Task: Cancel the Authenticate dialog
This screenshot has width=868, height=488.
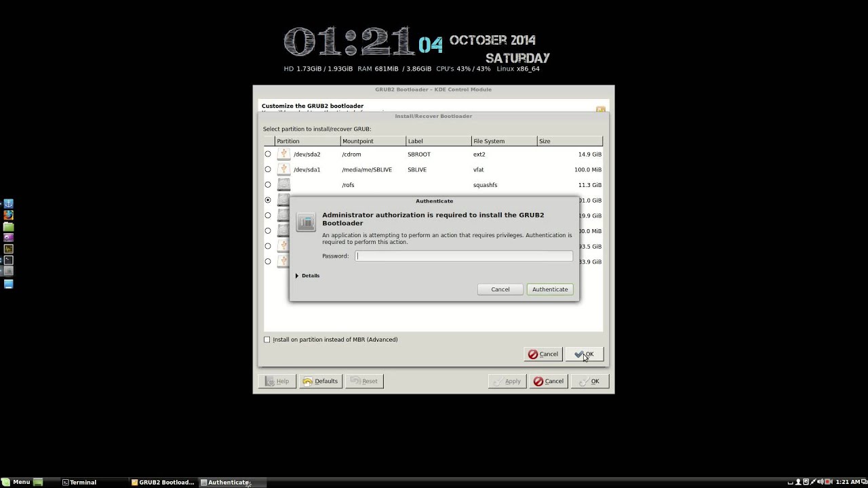Action: click(500, 289)
